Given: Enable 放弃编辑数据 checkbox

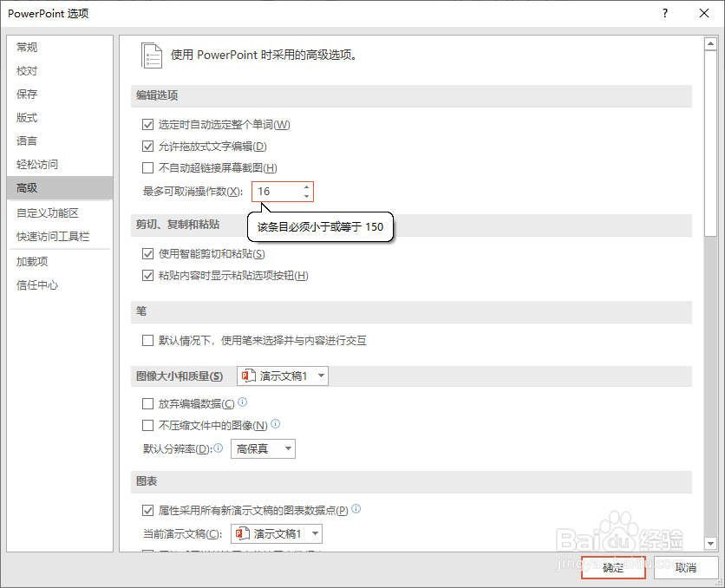Looking at the screenshot, I should click(147, 403).
